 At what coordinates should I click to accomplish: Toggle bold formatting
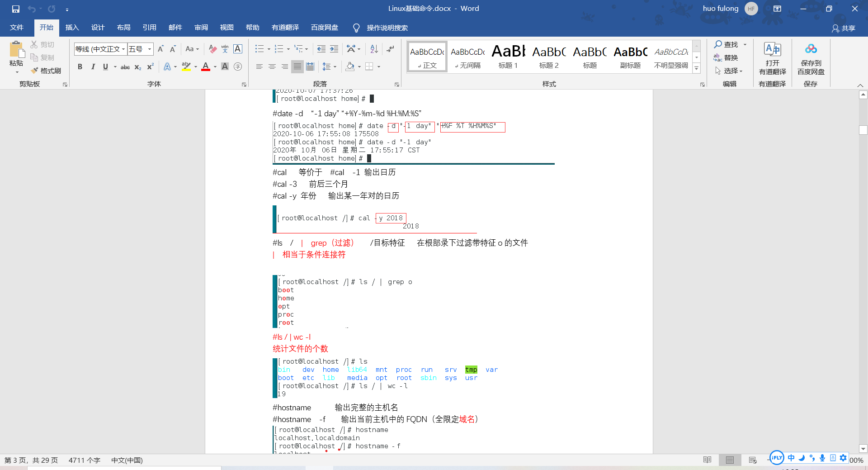[80, 66]
